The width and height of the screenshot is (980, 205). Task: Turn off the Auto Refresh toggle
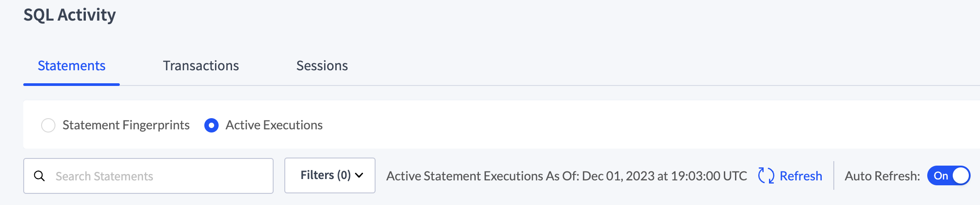point(949,175)
